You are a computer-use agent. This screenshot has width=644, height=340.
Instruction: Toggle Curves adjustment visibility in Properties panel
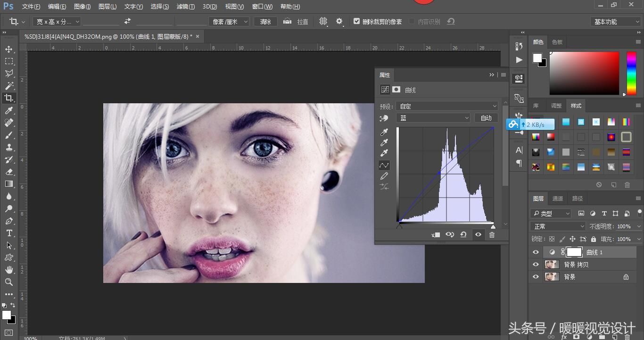(478, 234)
